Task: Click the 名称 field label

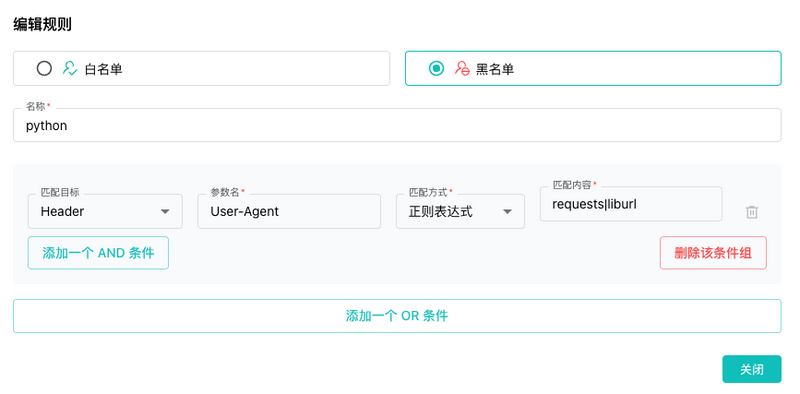Action: tap(36, 107)
